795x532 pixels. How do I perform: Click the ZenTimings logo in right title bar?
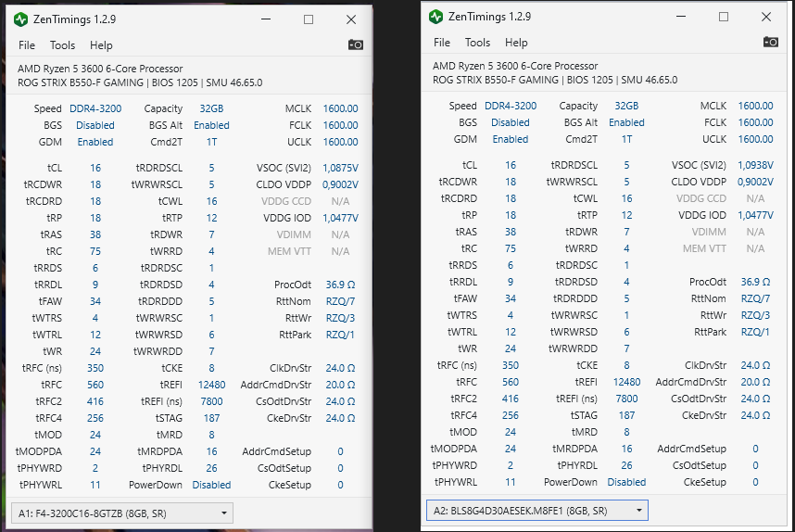coord(436,17)
